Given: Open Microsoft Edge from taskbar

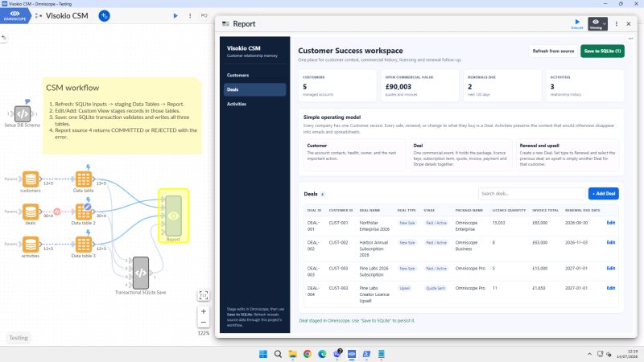Looking at the screenshot, I should tap(322, 354).
